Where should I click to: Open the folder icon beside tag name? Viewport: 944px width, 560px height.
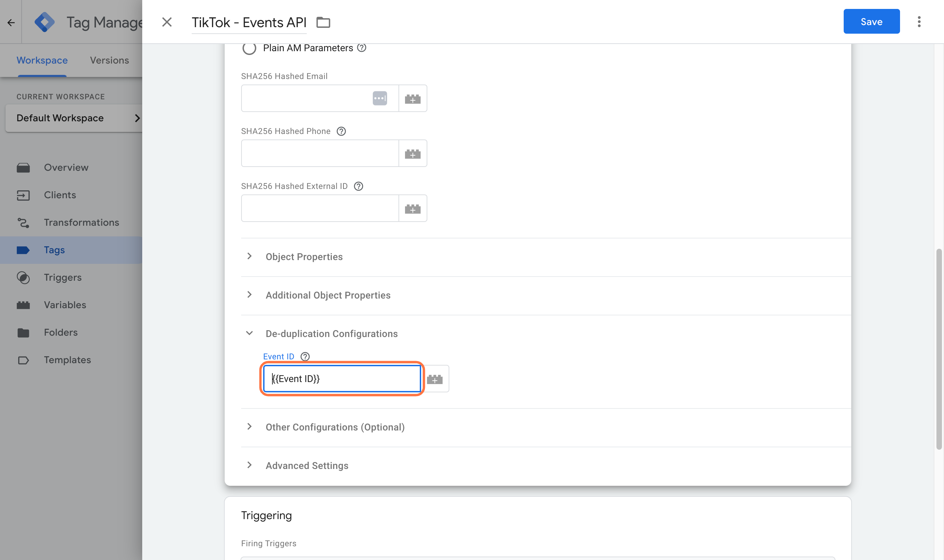(x=323, y=22)
